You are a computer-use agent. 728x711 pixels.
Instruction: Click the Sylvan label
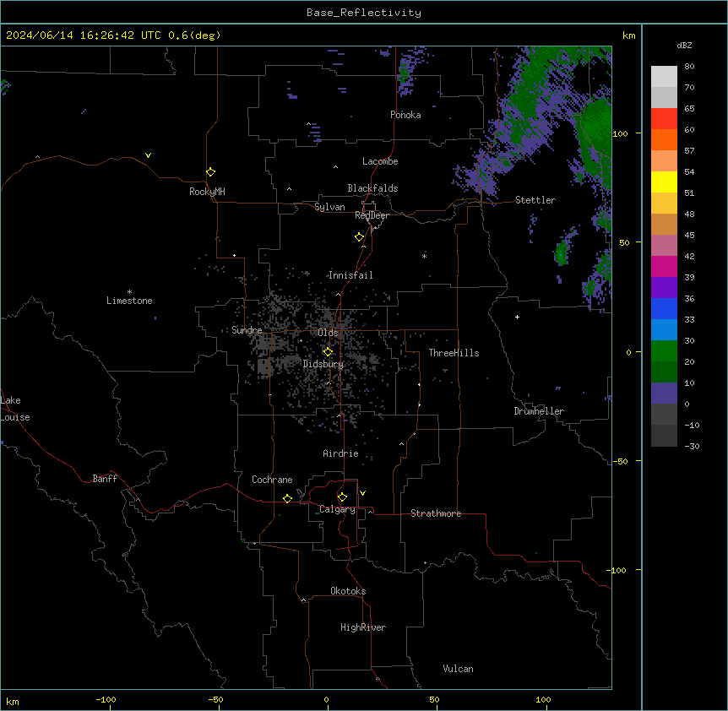(x=329, y=207)
